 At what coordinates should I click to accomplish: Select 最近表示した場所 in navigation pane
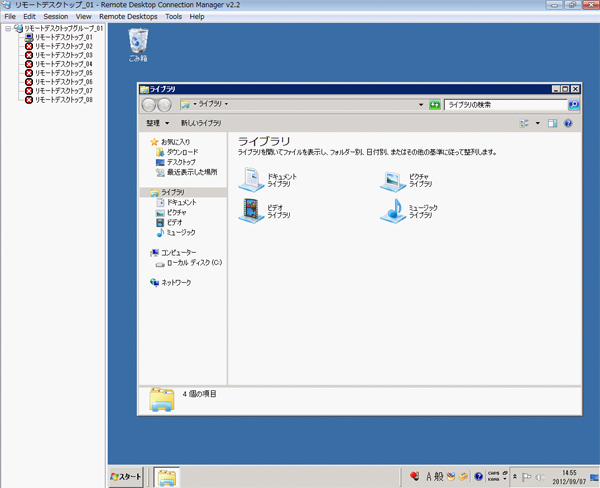(187, 172)
